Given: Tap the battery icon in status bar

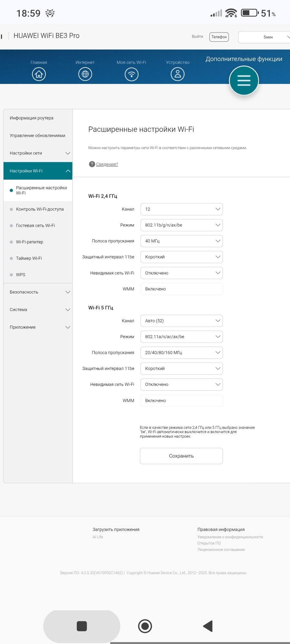Looking at the screenshot, I should (x=250, y=13).
